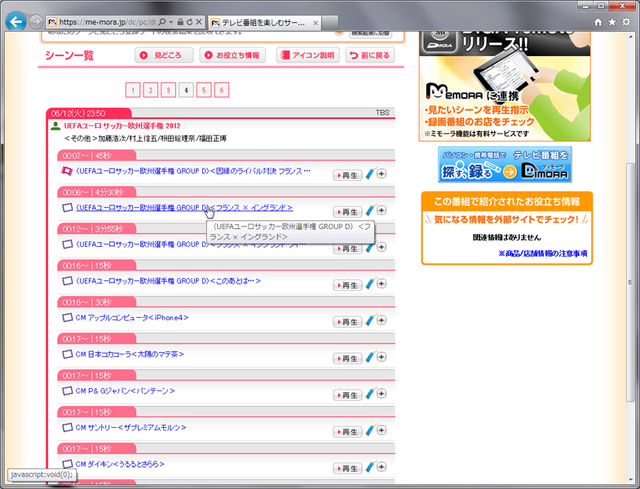The height and width of the screenshot is (489, 640).
Task: Expand plus icon on 太陽のマテ茶 row
Action: [x=381, y=357]
